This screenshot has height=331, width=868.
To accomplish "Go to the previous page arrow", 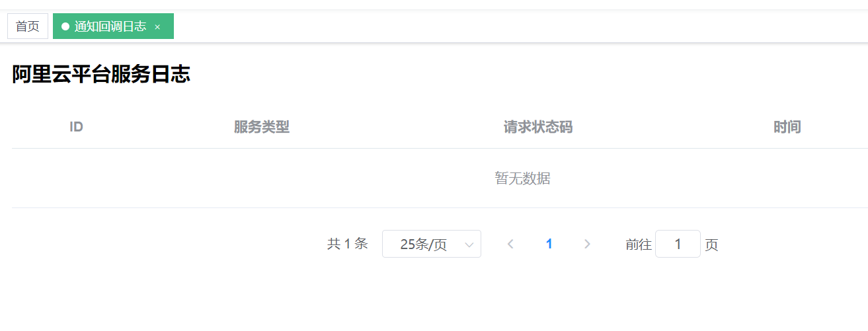I will point(510,244).
